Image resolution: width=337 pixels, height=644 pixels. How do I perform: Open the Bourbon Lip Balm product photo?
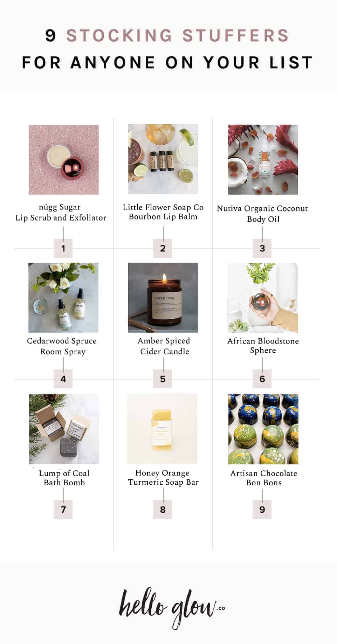tap(163, 159)
